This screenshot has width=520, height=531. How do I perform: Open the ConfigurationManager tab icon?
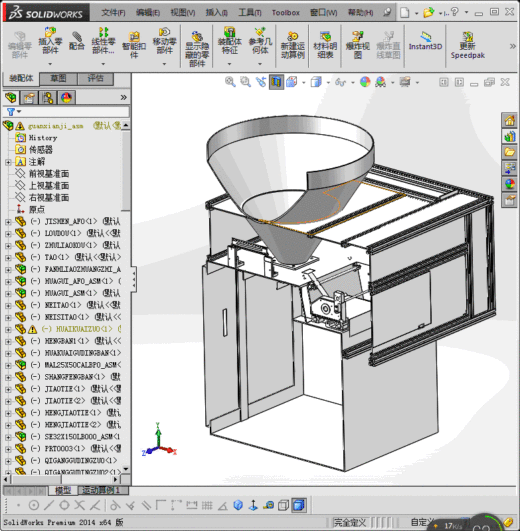coord(47,98)
